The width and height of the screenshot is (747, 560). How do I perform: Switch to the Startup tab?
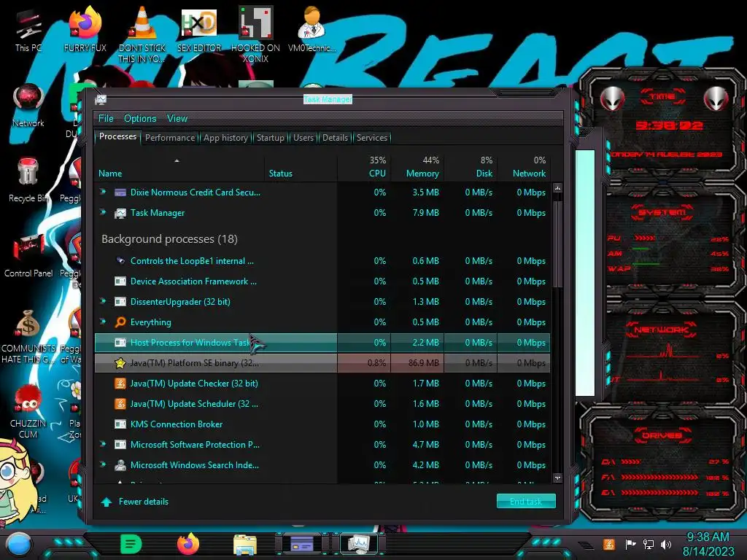point(271,138)
